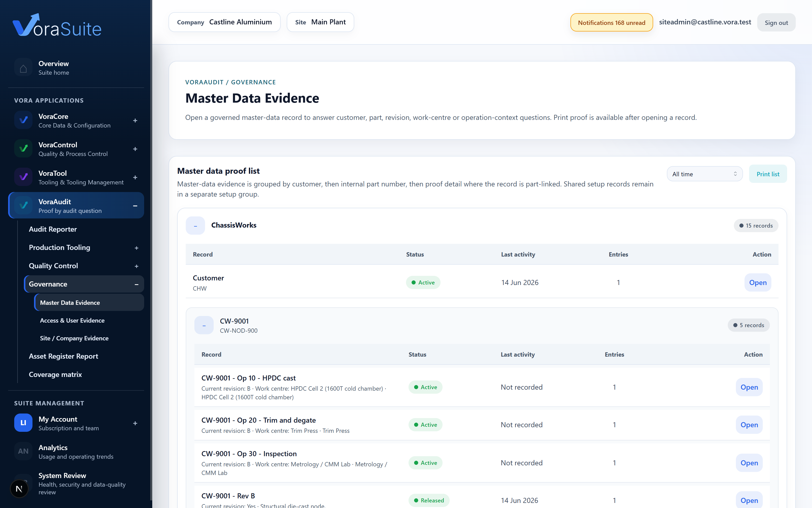This screenshot has width=812, height=508.
Task: Click the Sign out button
Action: [x=776, y=23]
